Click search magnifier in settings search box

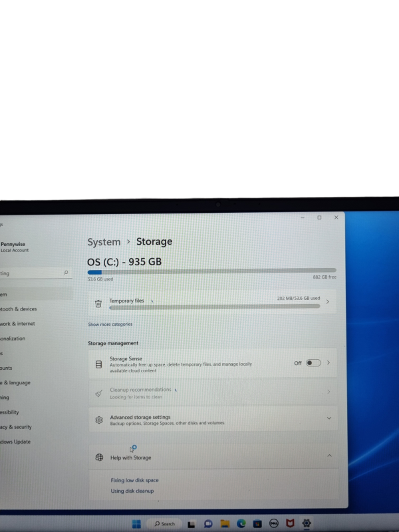pyautogui.click(x=66, y=272)
